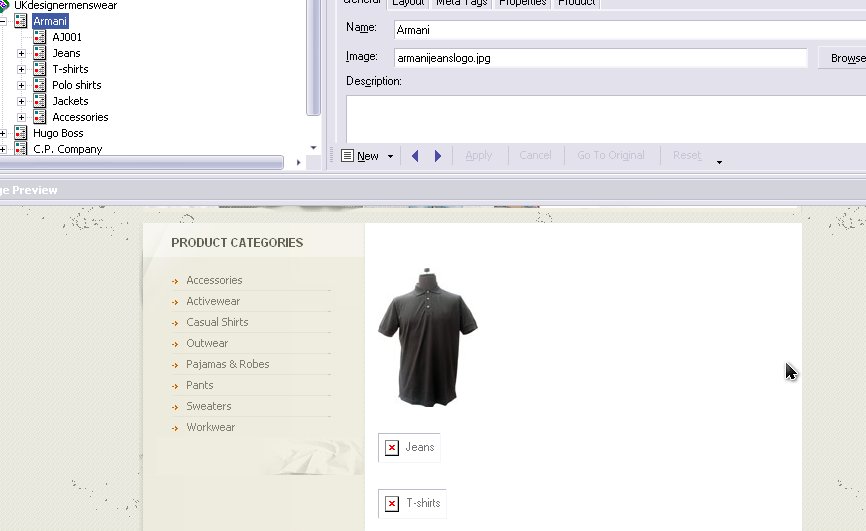Expand the Jeans tree node
The width and height of the screenshot is (866, 531).
tap(22, 53)
